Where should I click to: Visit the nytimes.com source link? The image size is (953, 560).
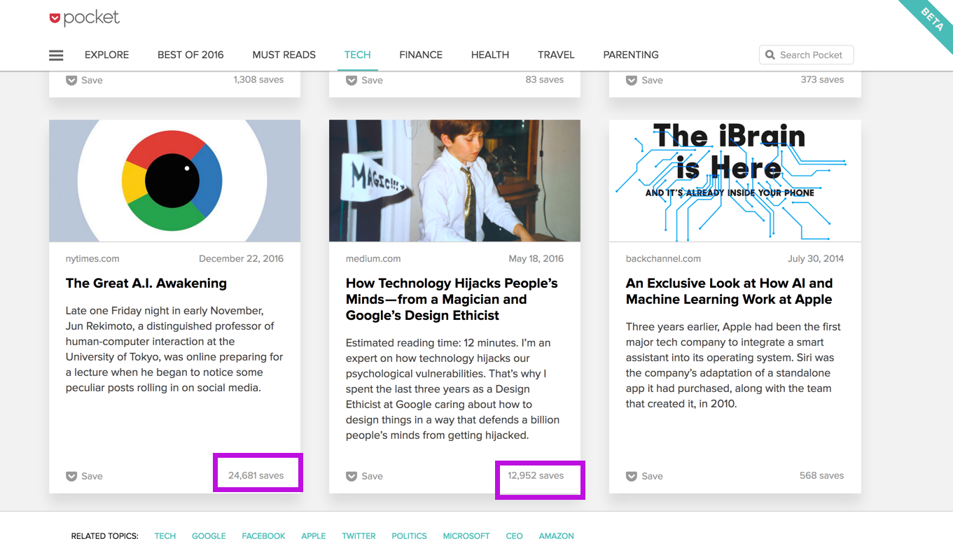click(x=92, y=258)
